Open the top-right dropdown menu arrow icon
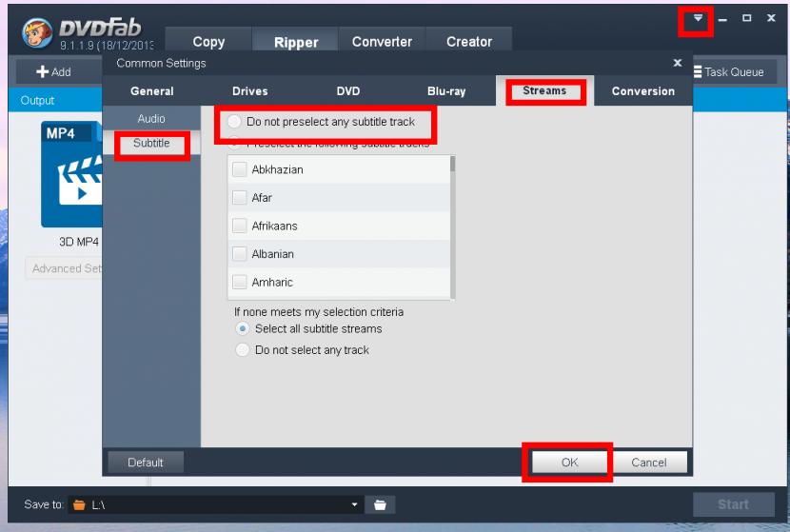 pyautogui.click(x=699, y=19)
